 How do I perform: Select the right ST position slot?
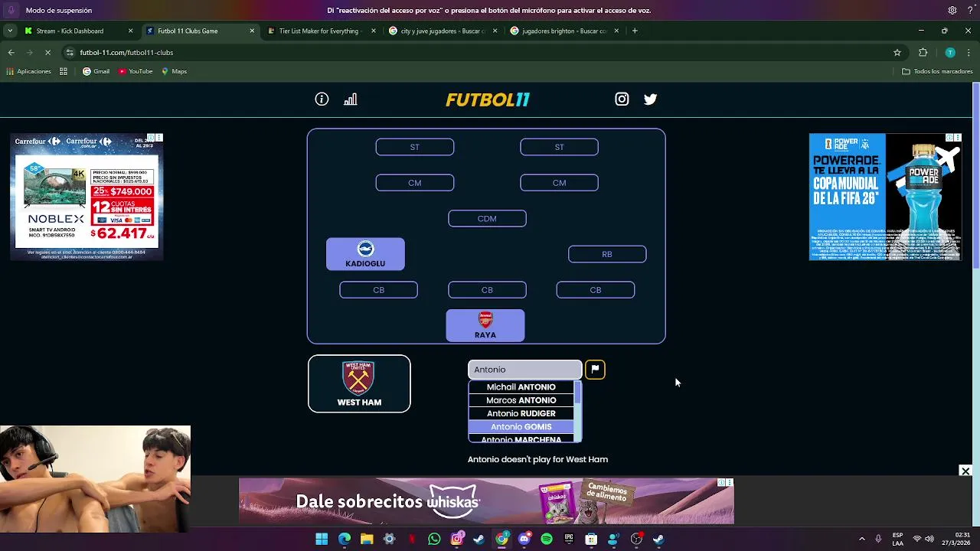pos(560,147)
